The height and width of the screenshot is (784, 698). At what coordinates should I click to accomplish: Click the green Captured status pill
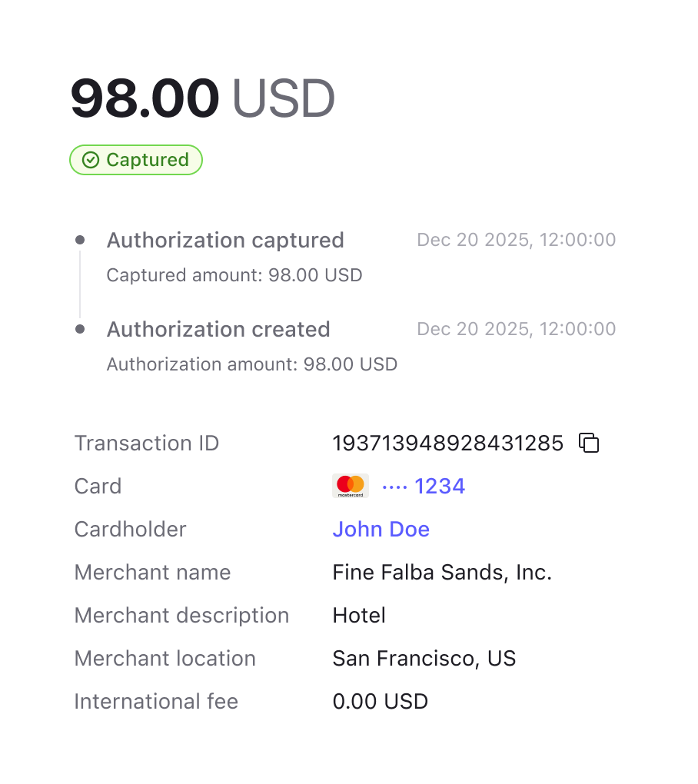click(136, 160)
